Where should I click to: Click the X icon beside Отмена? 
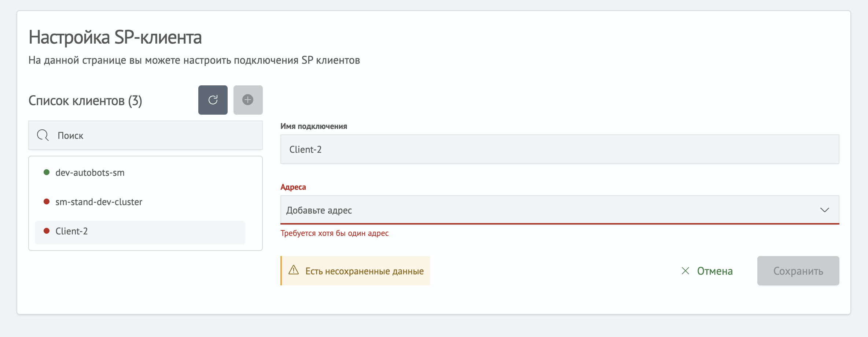click(x=685, y=271)
